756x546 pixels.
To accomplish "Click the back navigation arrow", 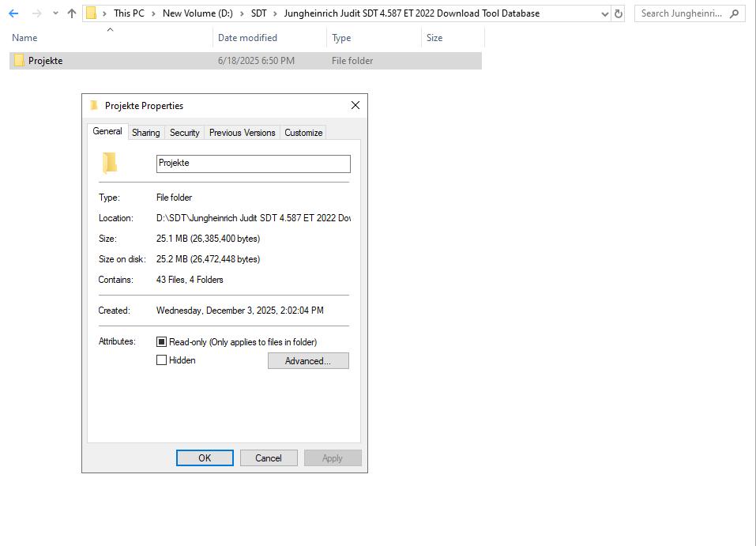I will tap(13, 13).
